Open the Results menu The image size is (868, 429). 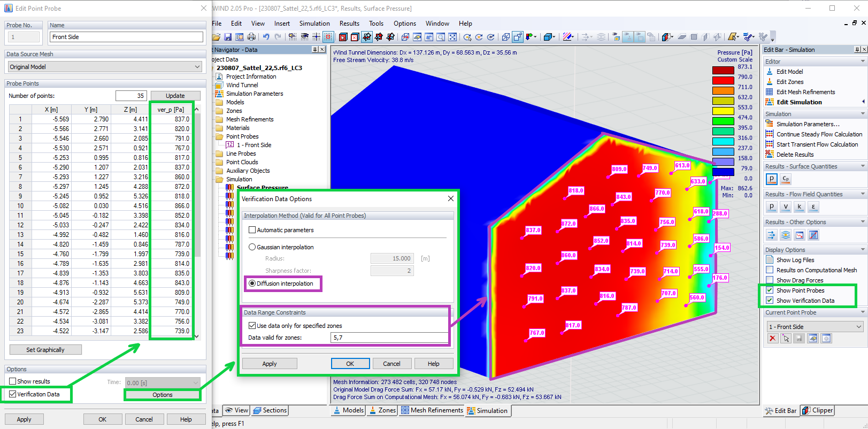pyautogui.click(x=349, y=24)
